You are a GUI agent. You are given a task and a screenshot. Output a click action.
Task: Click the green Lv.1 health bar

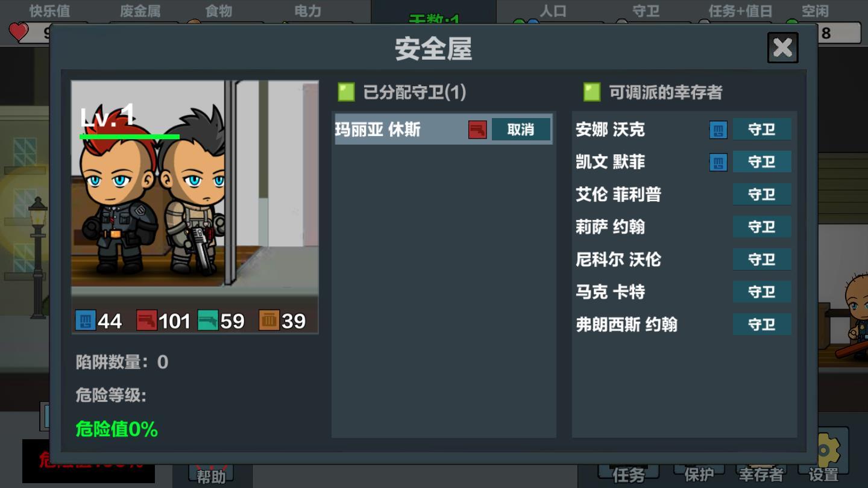130,137
